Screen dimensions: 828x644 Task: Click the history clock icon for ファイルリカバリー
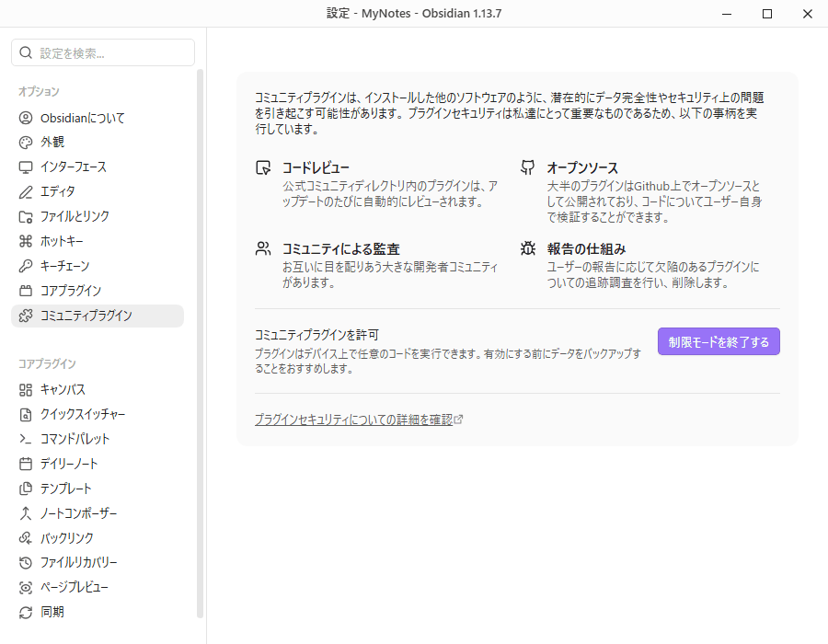coord(26,563)
